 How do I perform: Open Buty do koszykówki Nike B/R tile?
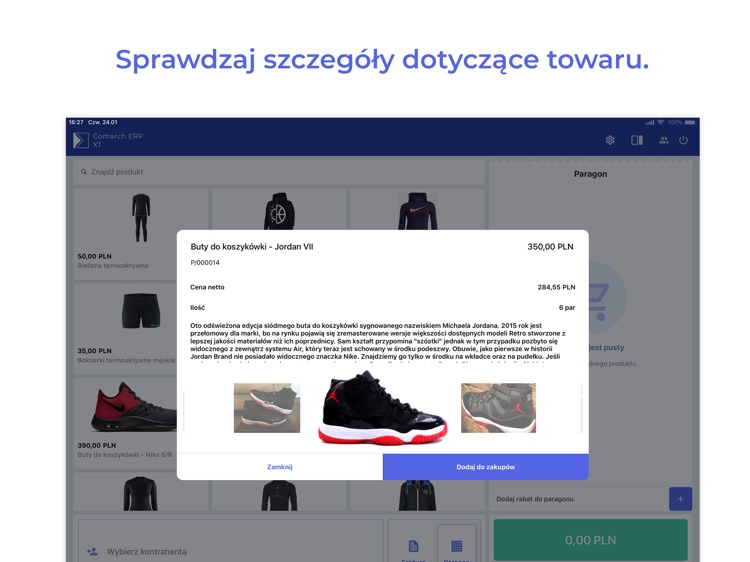(x=125, y=422)
